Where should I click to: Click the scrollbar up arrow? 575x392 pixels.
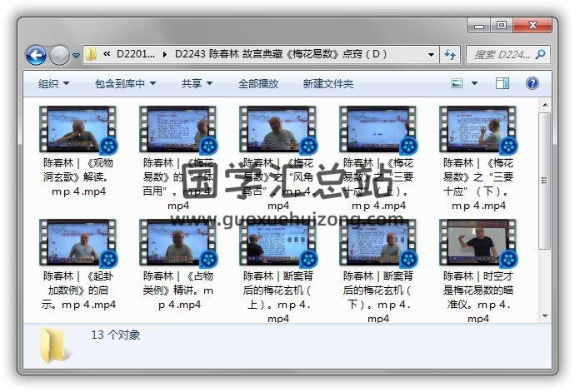[545, 105]
